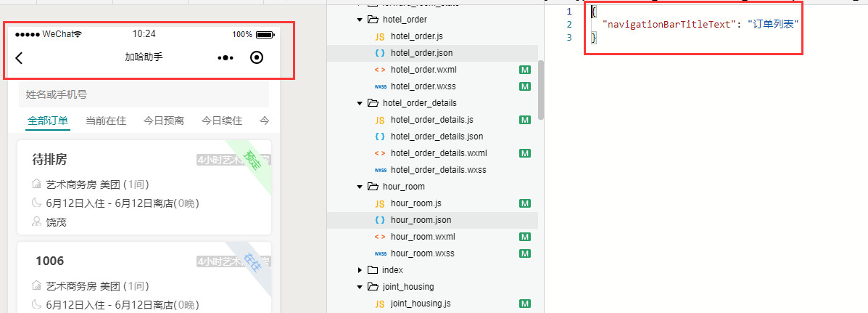
Task: Click the wxml icon of hotel_order.wxml
Action: (380, 70)
